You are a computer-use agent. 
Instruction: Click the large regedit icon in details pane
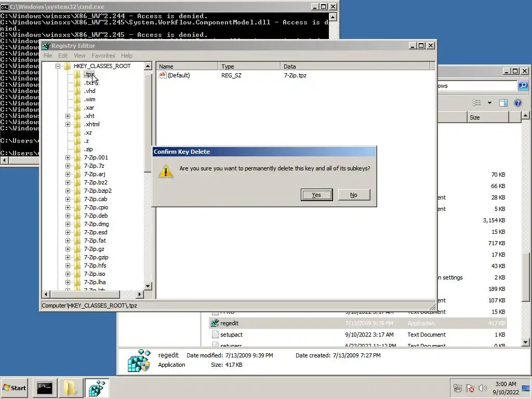pyautogui.click(x=139, y=361)
